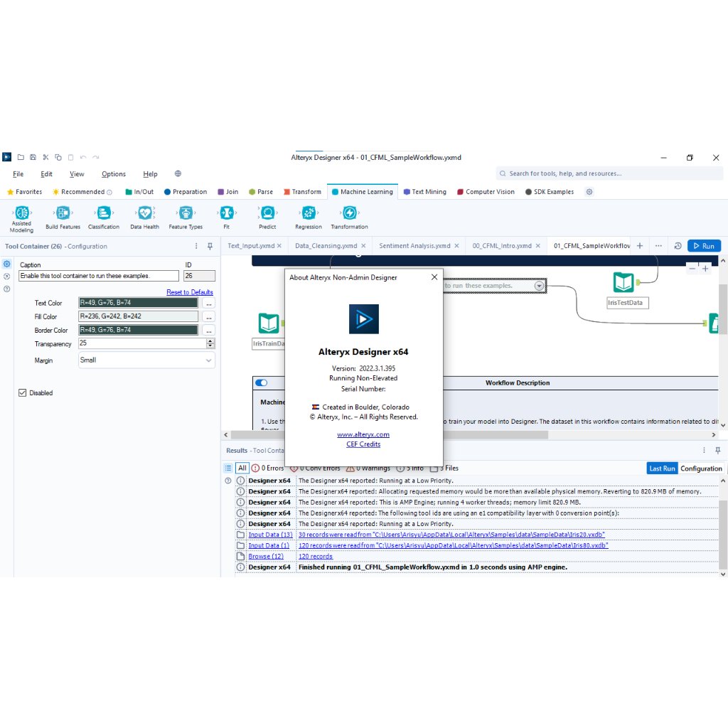Click the Undo arrow icon
The image size is (728, 728).
(83, 157)
